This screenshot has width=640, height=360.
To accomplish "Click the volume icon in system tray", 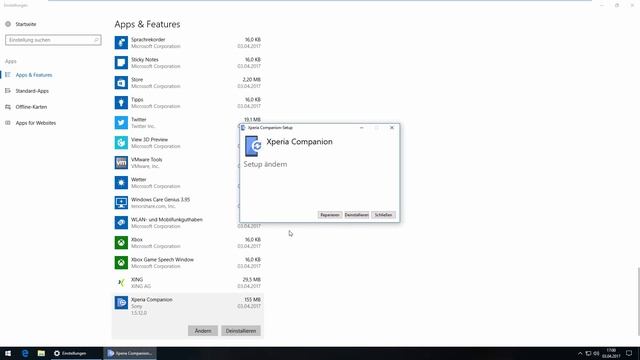I will point(596,353).
